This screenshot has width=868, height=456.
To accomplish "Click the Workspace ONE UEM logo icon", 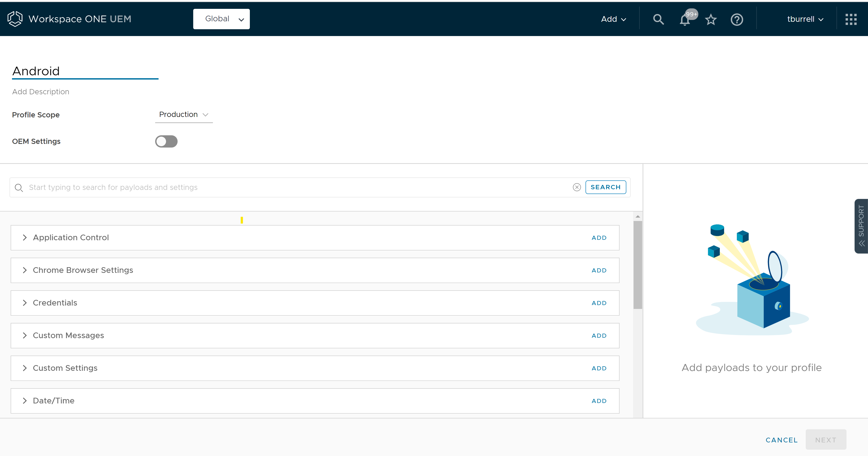I will (x=15, y=19).
